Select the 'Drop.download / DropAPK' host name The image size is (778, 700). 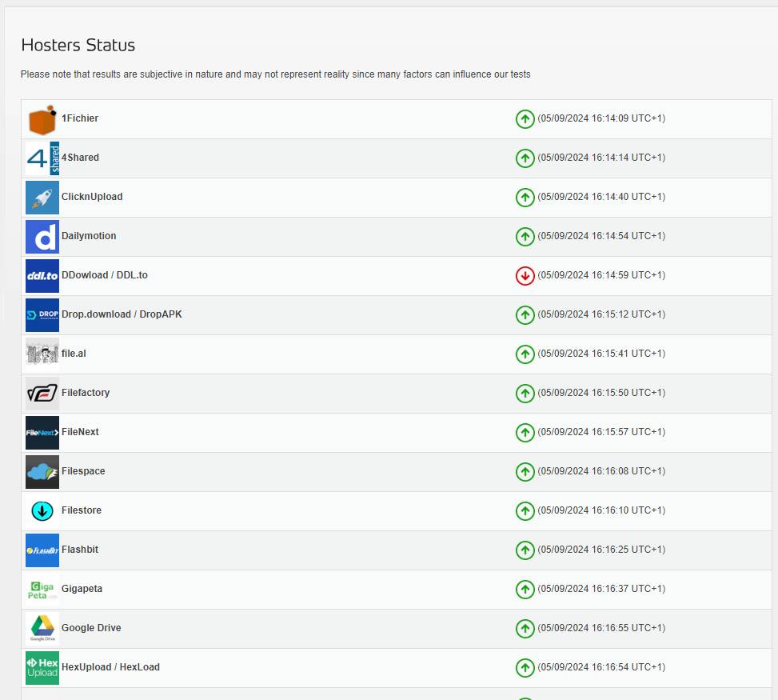point(122,314)
